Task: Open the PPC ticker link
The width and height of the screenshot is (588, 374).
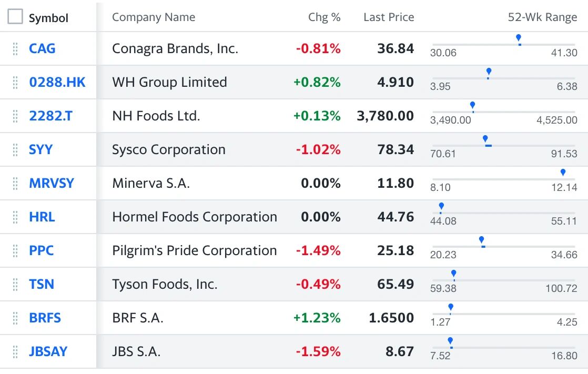Action: tap(42, 251)
